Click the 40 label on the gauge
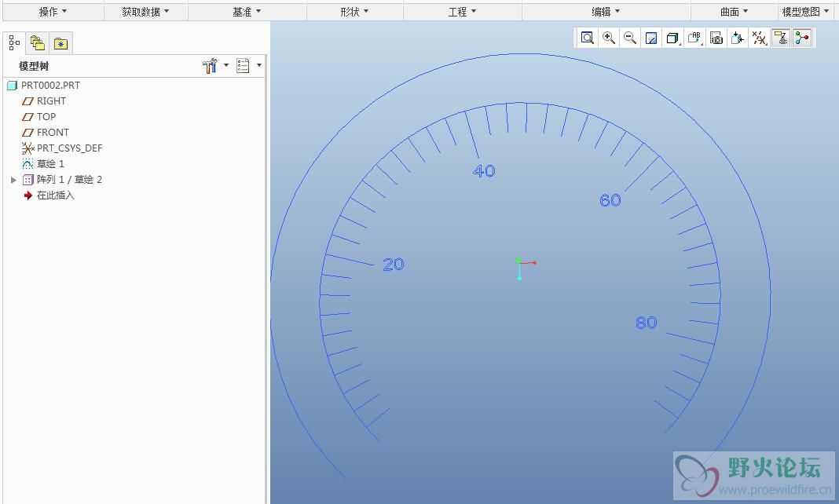 (x=484, y=171)
